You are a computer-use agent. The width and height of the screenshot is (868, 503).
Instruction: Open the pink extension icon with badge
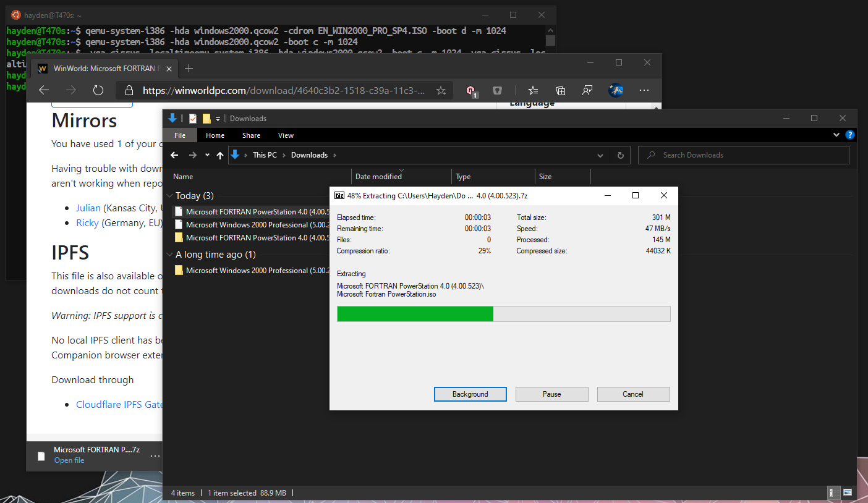tap(471, 91)
